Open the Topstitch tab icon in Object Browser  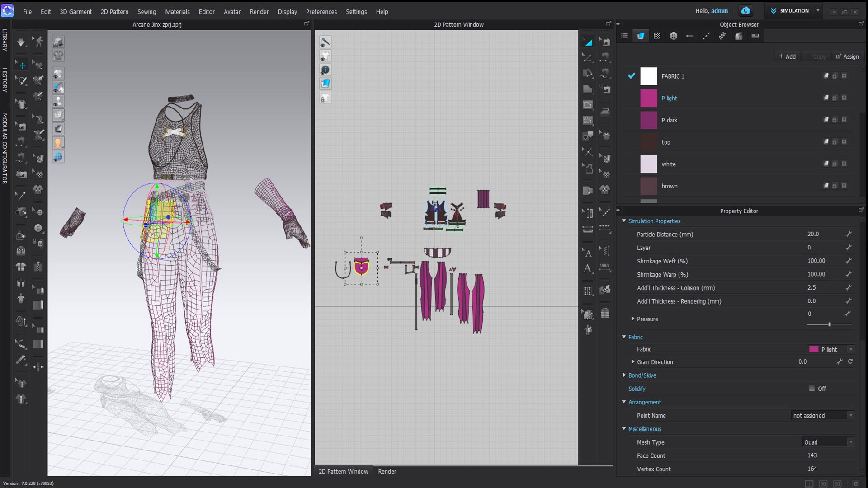706,36
